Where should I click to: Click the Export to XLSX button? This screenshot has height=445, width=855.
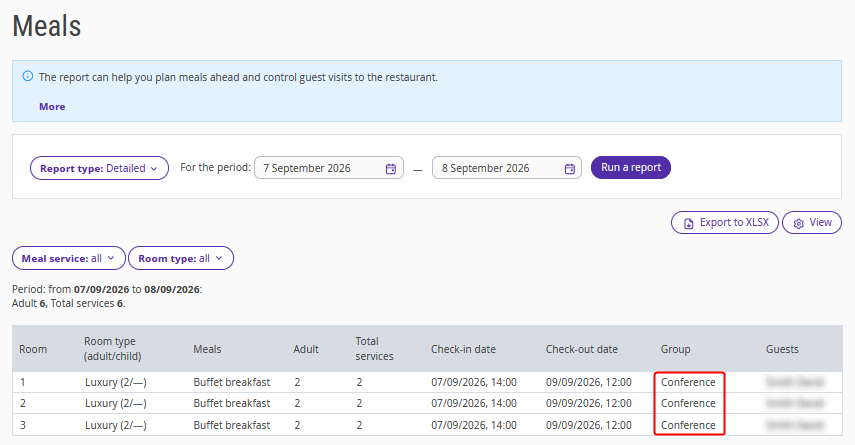pyautogui.click(x=725, y=222)
